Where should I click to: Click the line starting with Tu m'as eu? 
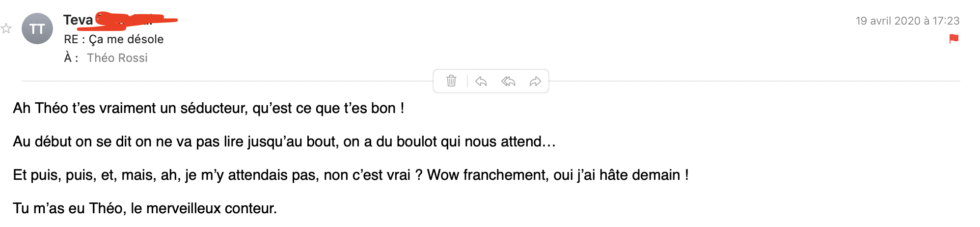pyautogui.click(x=145, y=208)
